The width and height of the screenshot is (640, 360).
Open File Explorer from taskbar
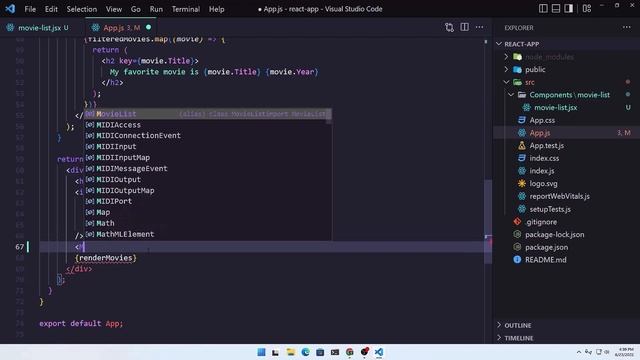(291, 352)
